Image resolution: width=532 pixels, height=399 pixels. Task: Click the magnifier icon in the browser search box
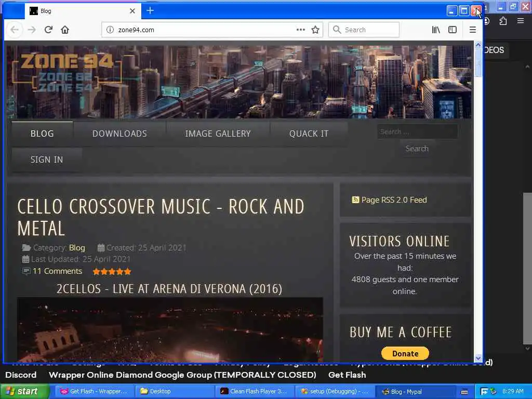(337, 30)
